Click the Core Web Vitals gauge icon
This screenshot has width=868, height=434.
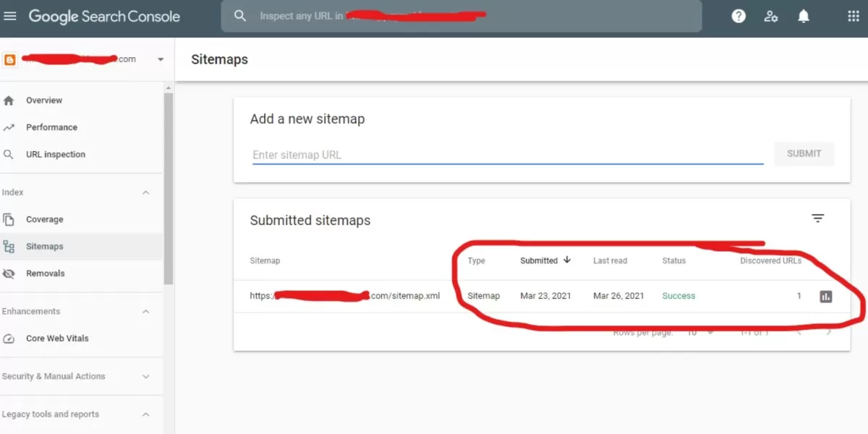click(9, 339)
